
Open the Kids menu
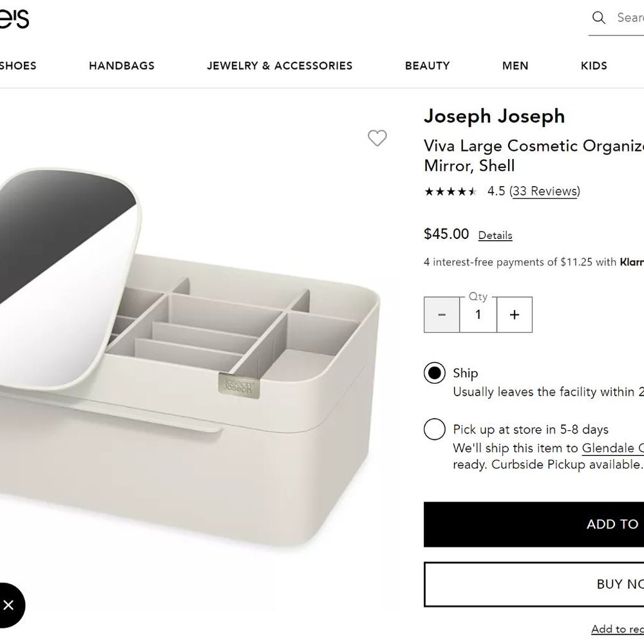(x=594, y=66)
